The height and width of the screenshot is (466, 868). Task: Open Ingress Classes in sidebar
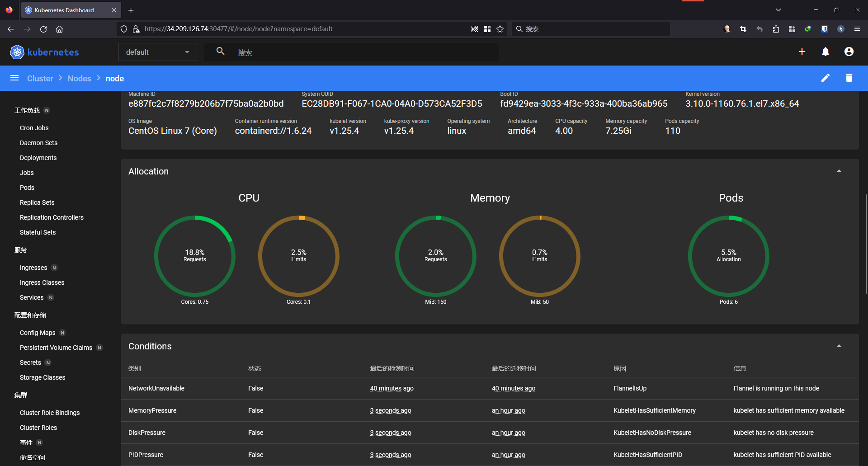(42, 282)
